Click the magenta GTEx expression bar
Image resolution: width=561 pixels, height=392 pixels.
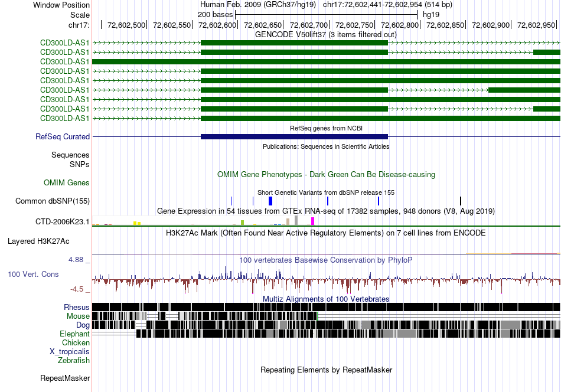[313, 221]
